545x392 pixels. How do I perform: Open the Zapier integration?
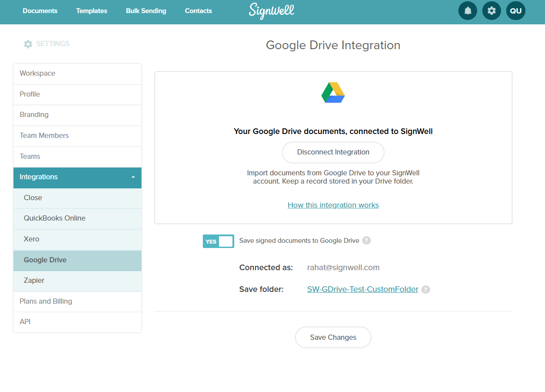[77, 281]
